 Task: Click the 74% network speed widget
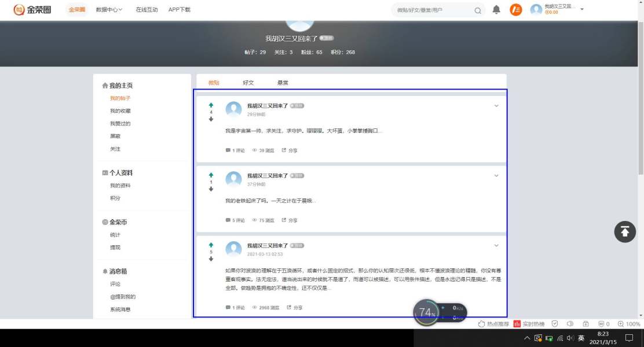point(440,312)
